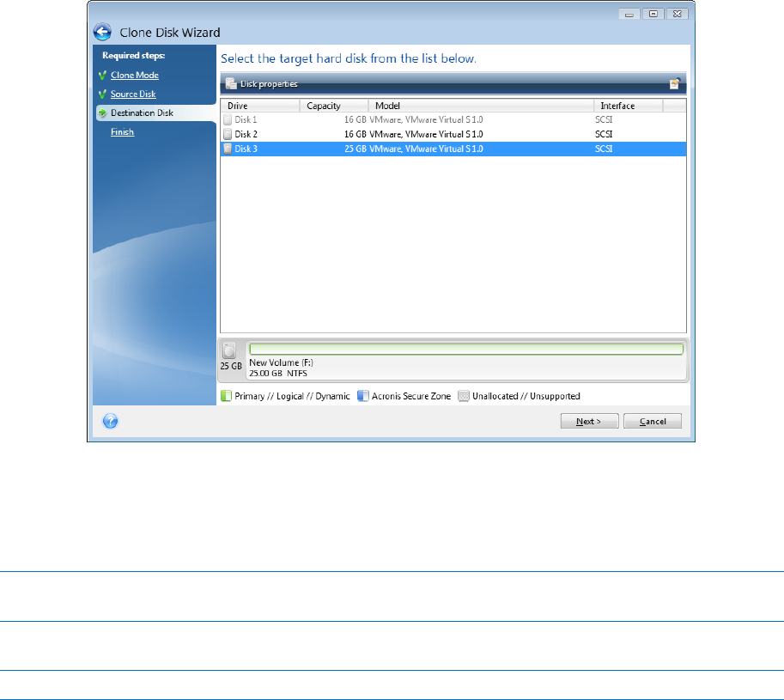Click the New Volume (F:) partition bar
This screenshot has width=784, height=700.
tap(466, 349)
